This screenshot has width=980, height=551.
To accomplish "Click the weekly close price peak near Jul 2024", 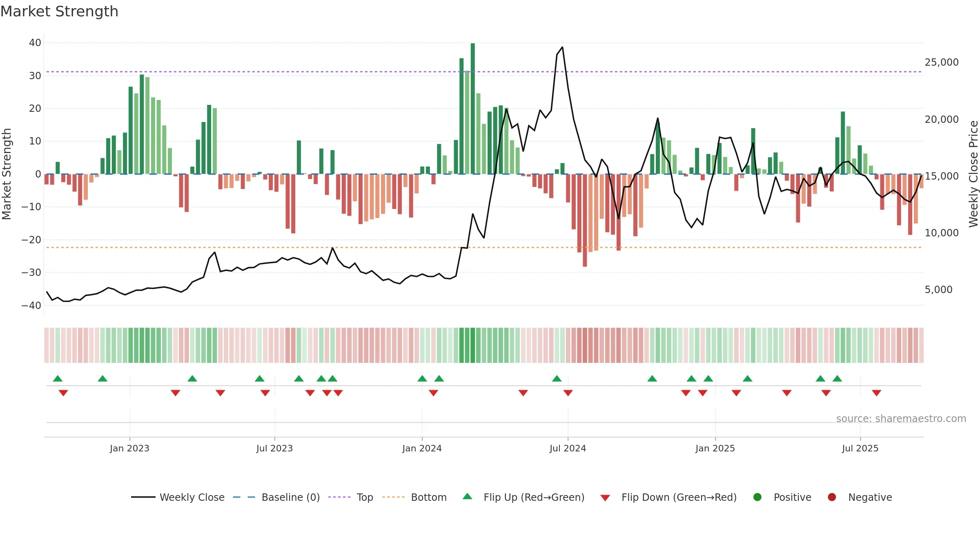I will 562,47.
